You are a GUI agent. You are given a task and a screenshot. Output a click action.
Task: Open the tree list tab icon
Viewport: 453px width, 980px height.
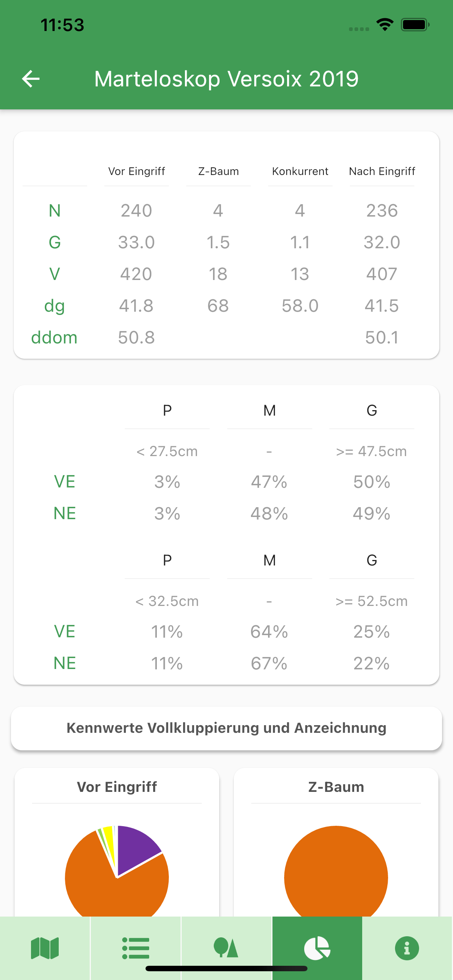click(x=136, y=948)
